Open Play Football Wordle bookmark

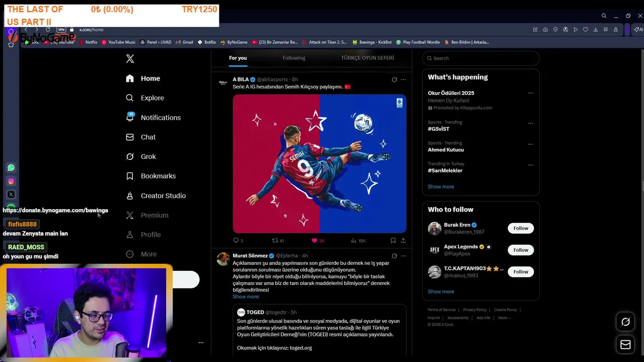point(418,42)
